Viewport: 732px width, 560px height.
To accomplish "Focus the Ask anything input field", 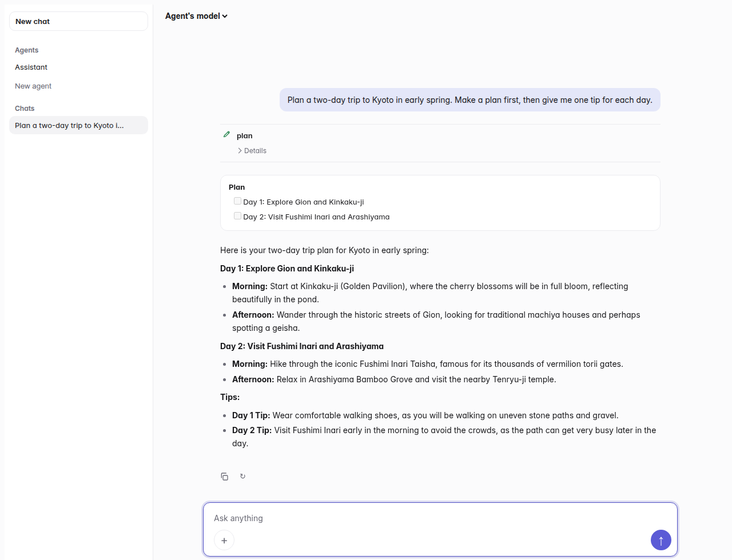I will (440, 518).
